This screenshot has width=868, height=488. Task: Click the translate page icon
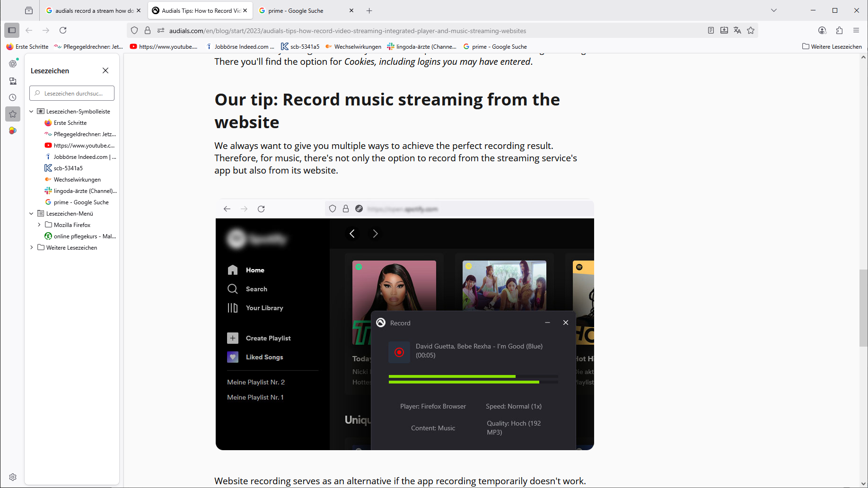coord(737,30)
